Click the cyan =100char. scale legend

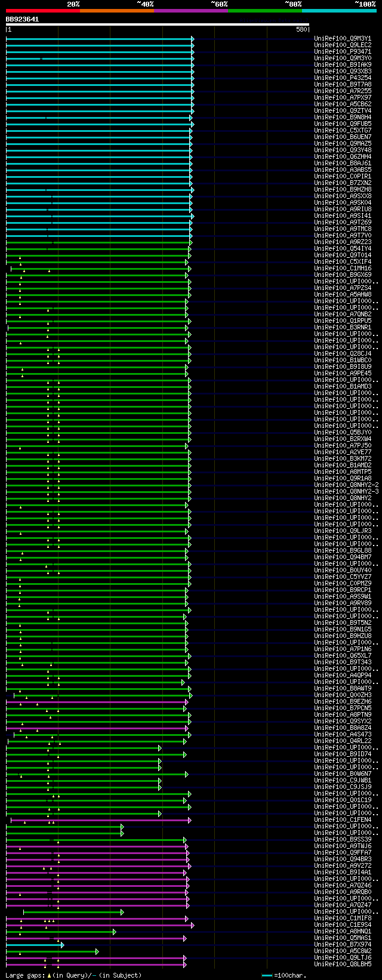[284, 975]
